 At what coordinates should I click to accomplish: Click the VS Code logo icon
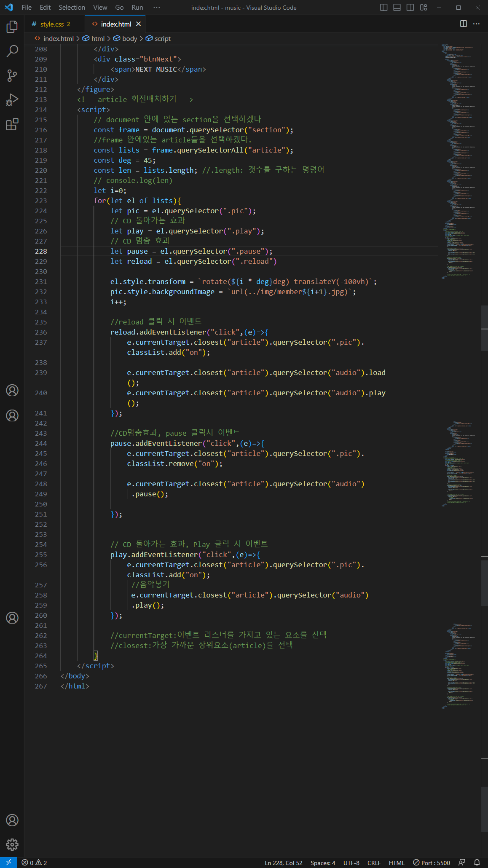click(x=8, y=8)
